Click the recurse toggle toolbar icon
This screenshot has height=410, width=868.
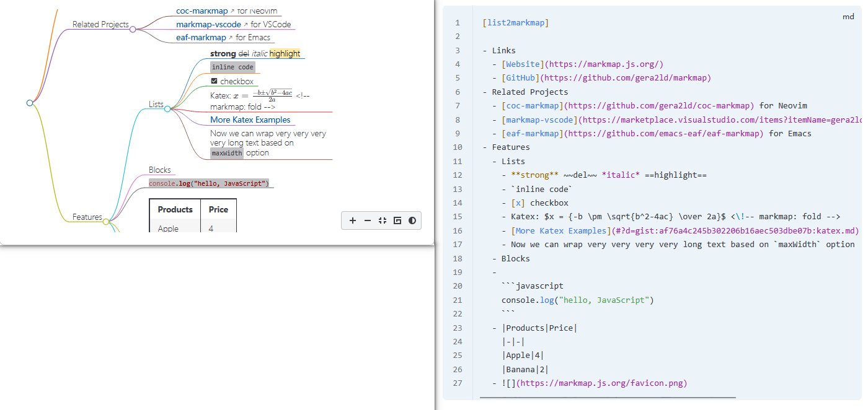(397, 220)
